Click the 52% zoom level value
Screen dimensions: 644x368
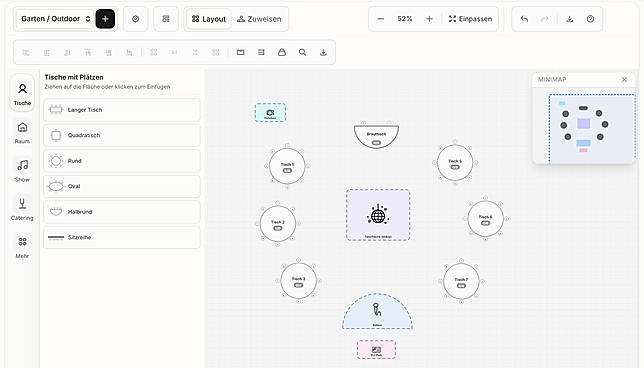(405, 19)
